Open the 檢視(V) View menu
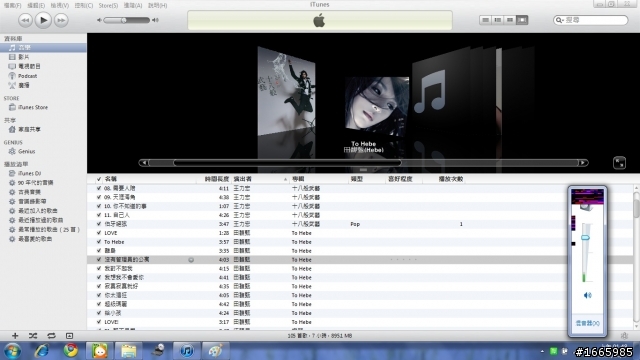 [x=60, y=5]
